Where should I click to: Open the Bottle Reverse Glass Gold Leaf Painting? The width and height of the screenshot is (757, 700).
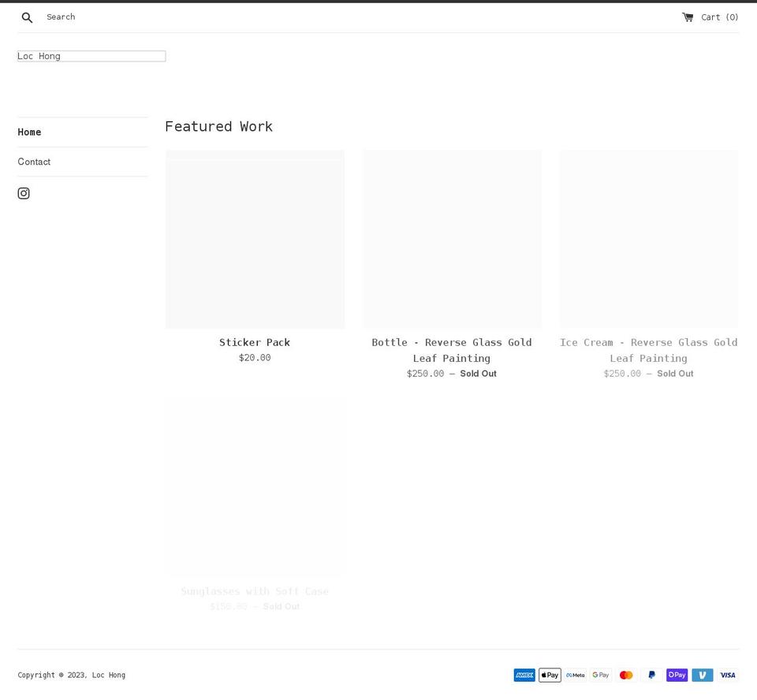coord(451,350)
